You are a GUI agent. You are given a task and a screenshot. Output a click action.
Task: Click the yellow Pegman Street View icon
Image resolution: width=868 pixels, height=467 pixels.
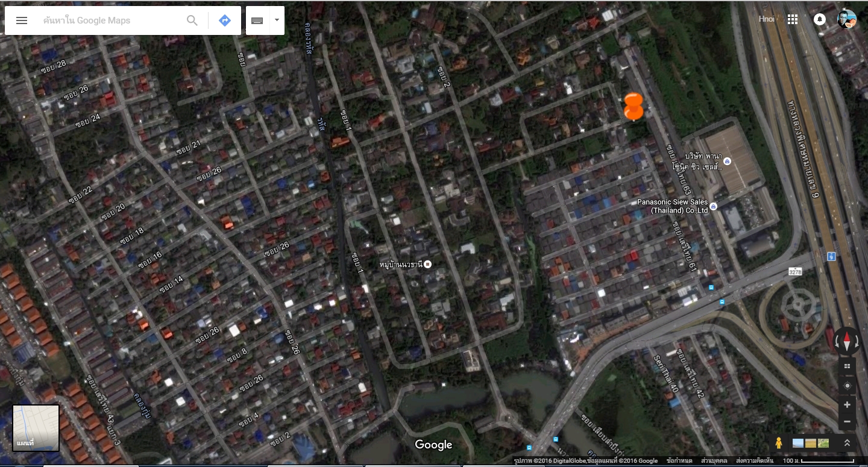click(x=779, y=443)
